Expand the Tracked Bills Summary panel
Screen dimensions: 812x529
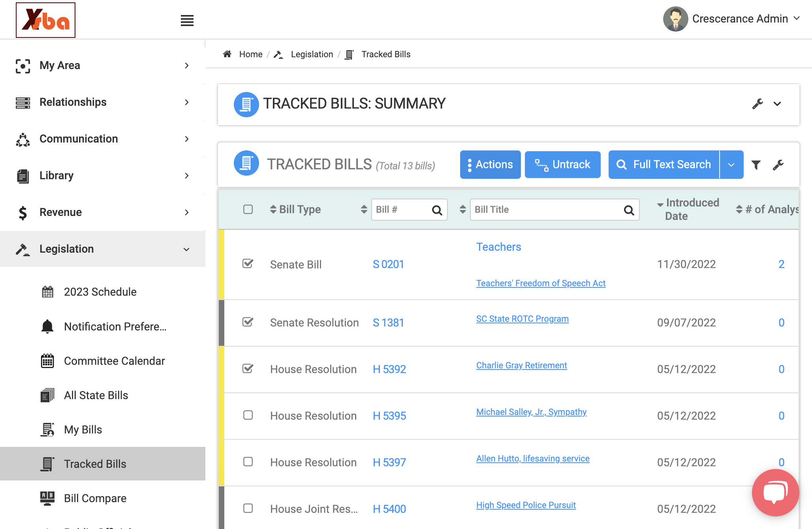point(777,104)
